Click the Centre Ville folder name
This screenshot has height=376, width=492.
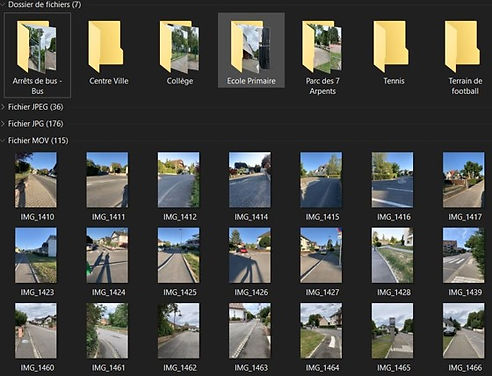[x=109, y=81]
